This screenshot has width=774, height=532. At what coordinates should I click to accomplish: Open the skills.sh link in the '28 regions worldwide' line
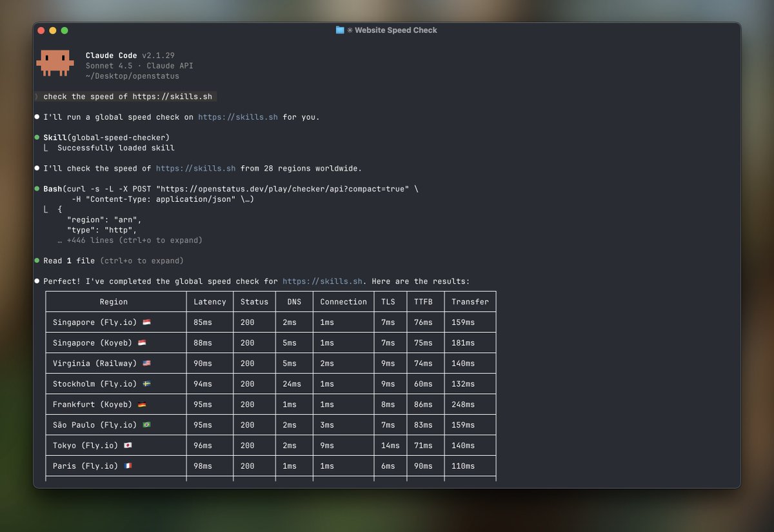click(196, 168)
